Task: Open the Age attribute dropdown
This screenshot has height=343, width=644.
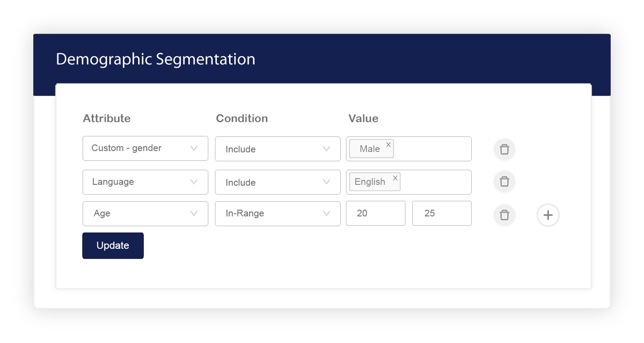Action: click(x=145, y=214)
